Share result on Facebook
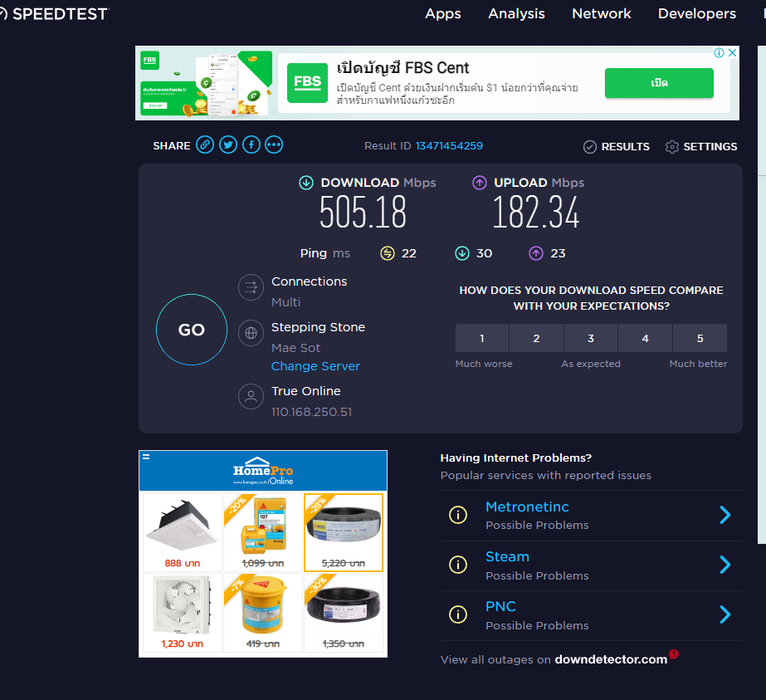Screen dimensions: 766x700 tap(251, 145)
